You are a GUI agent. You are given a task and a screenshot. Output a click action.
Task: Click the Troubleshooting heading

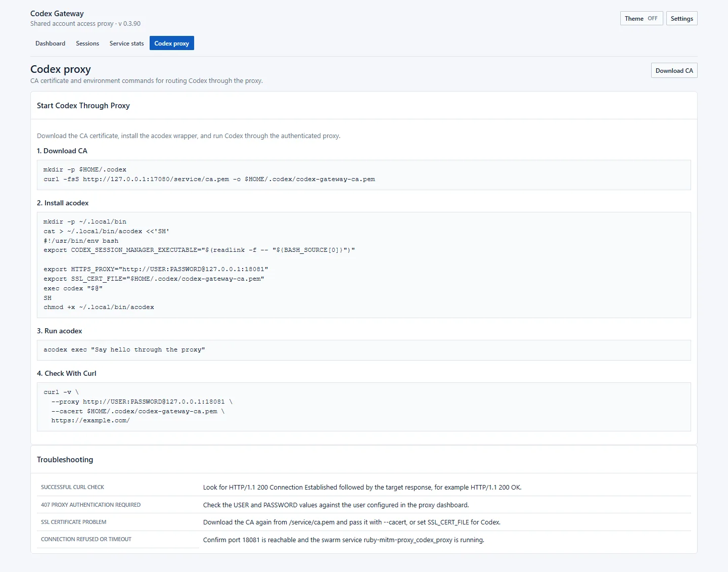[x=65, y=460]
